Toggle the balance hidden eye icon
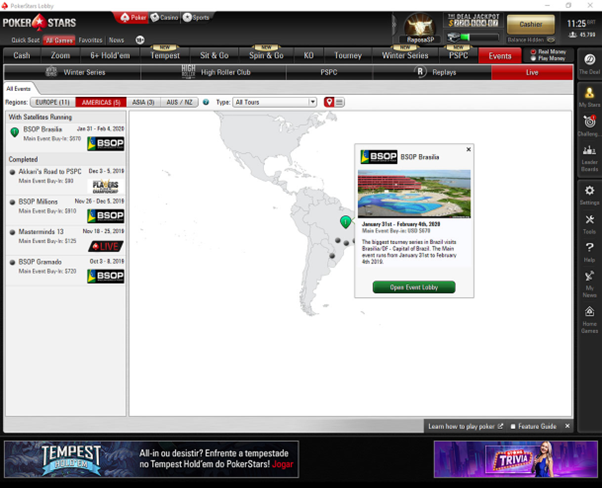The image size is (602, 488). (x=551, y=40)
